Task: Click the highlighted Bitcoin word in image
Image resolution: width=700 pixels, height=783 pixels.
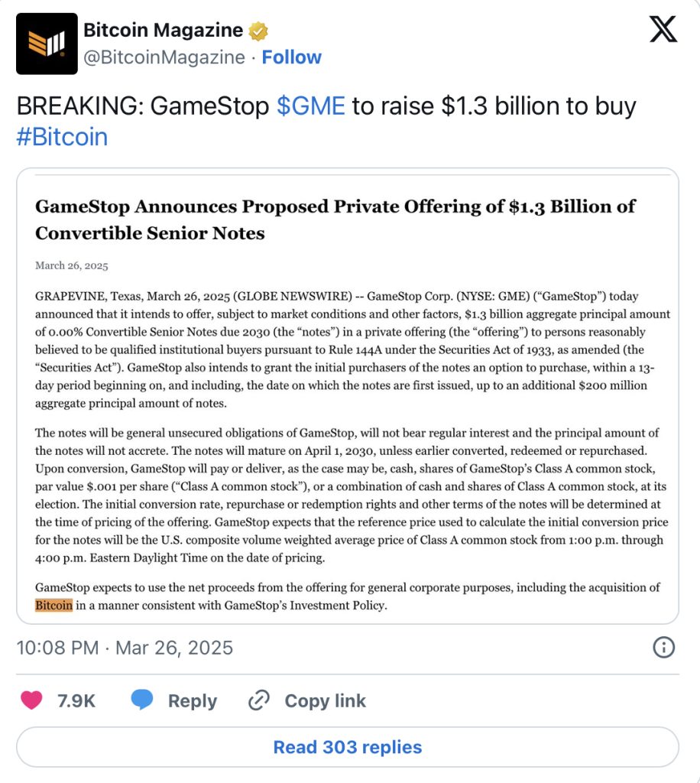Action: click(x=54, y=606)
